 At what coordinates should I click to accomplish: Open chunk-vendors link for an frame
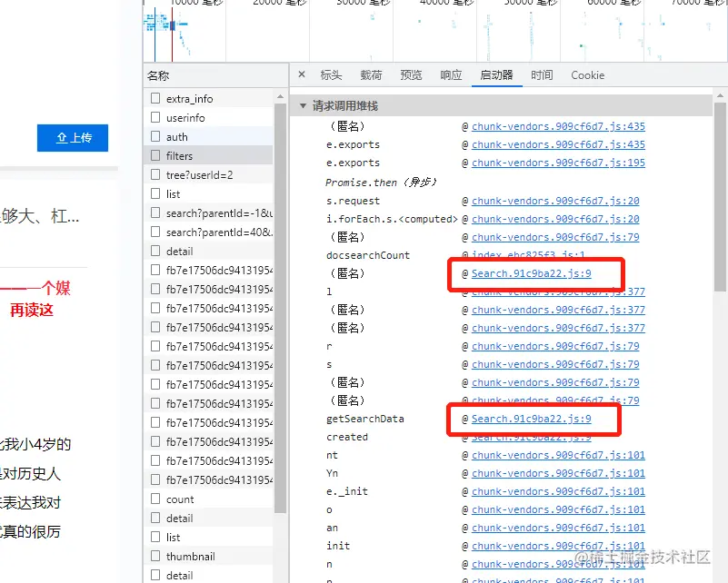pyautogui.click(x=558, y=528)
